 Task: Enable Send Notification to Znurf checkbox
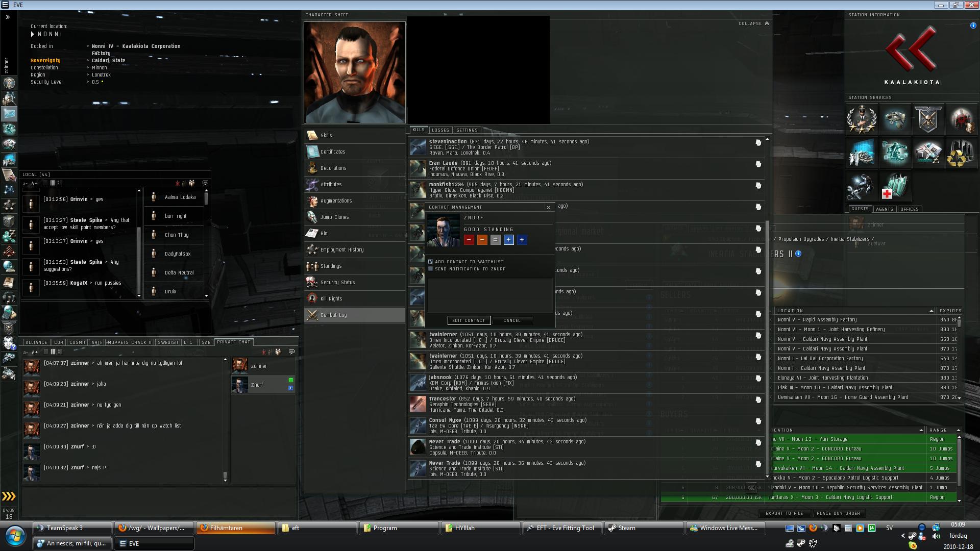click(430, 269)
